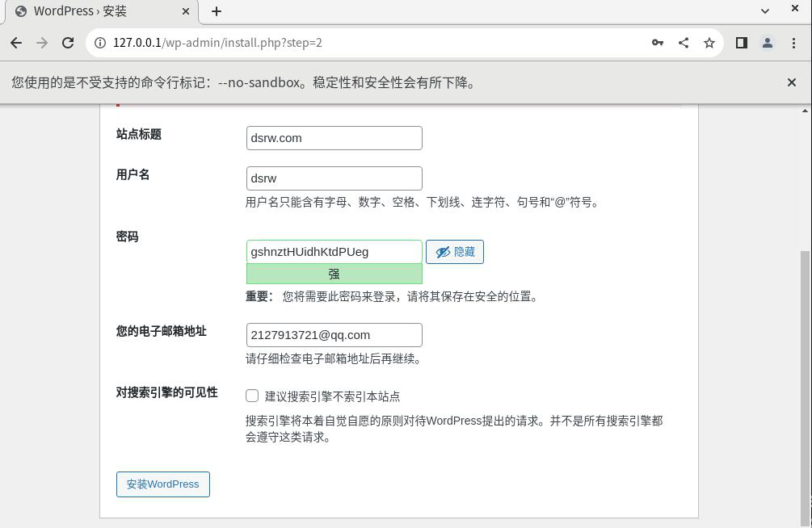The image size is (812, 528).
Task: Click the password field
Action: pyautogui.click(x=334, y=252)
